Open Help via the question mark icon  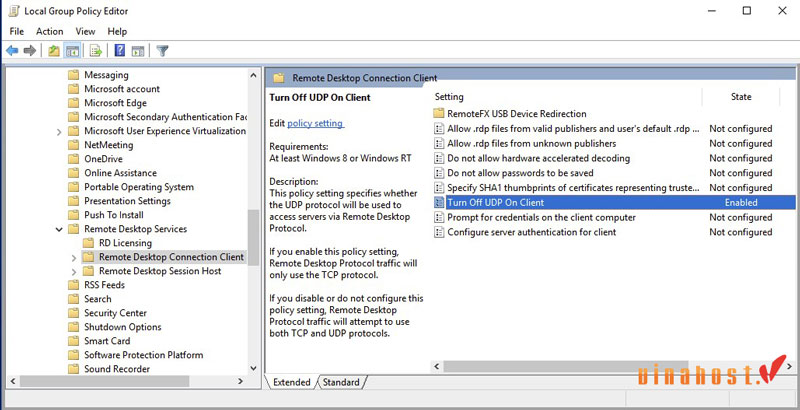(x=119, y=50)
